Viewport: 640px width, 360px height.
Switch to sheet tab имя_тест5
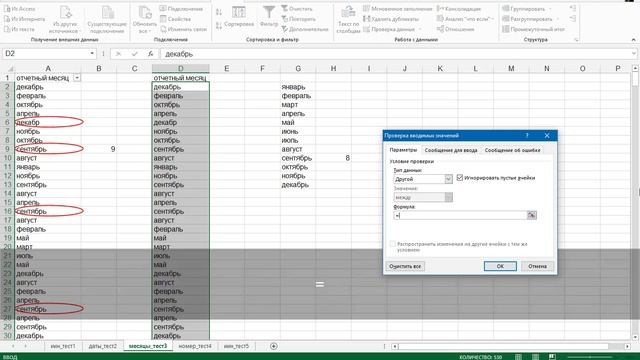point(236,346)
